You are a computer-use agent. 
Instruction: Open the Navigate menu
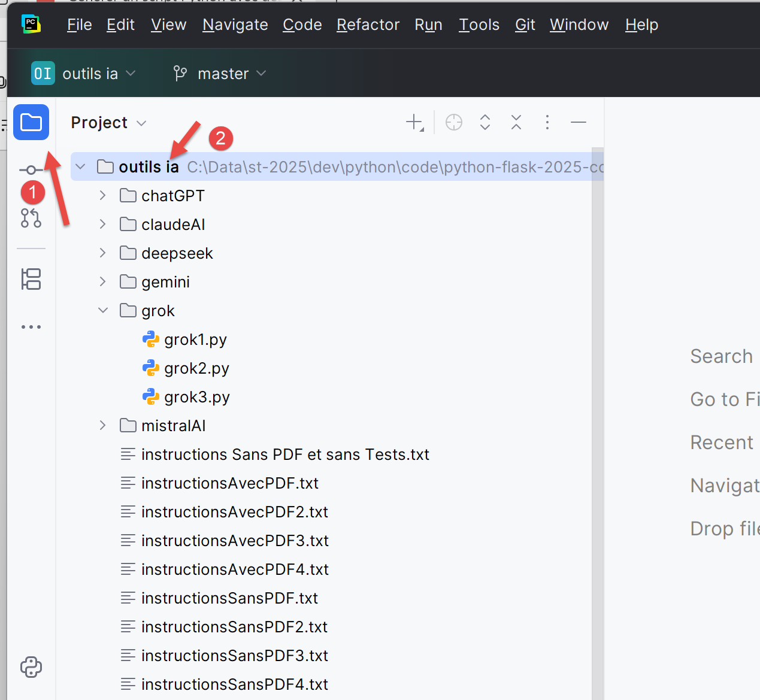point(235,25)
